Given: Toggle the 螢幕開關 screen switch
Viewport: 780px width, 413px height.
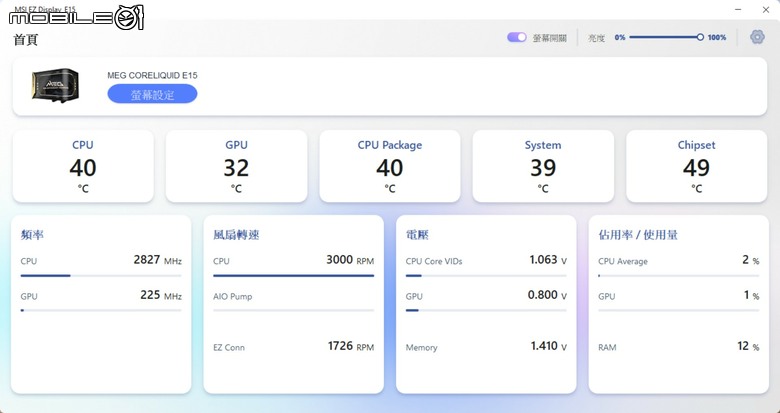Looking at the screenshot, I should (x=517, y=37).
